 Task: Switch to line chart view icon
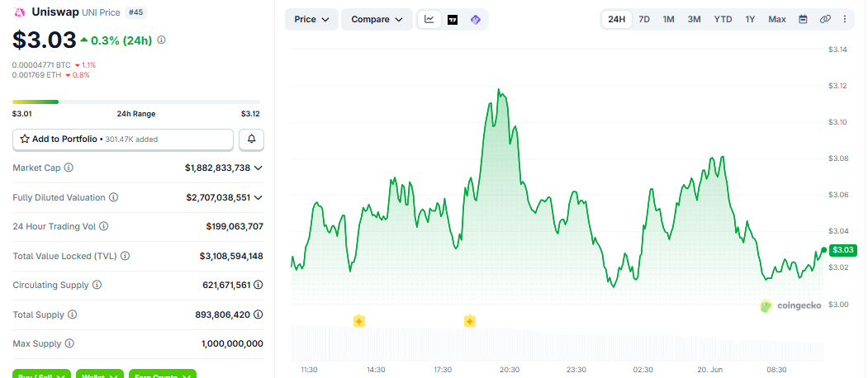point(429,19)
